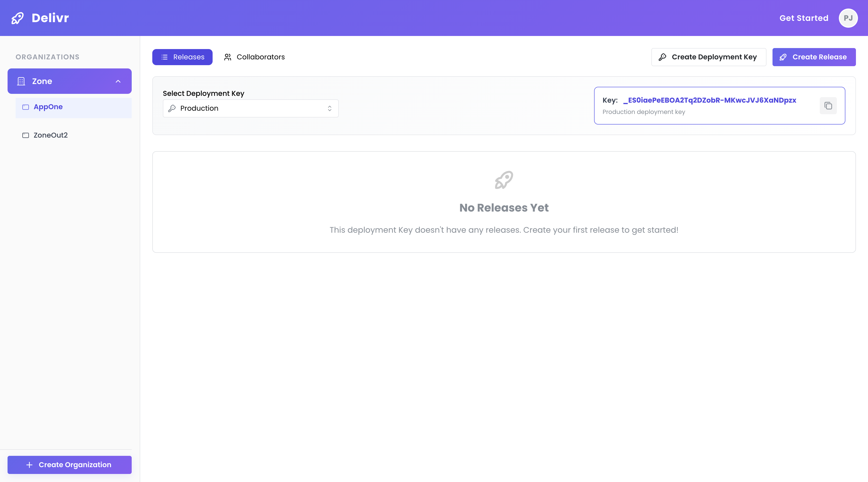Screen dimensions: 868x482
Task: Click the rocket icon on Create Release button
Action: click(x=783, y=57)
